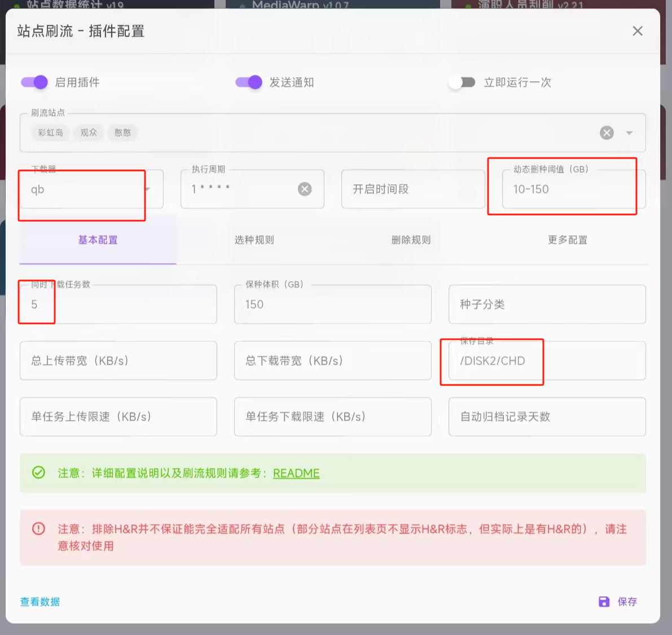Click the 查看数据 button
Screen dimensions: 672x635
tap(40, 602)
